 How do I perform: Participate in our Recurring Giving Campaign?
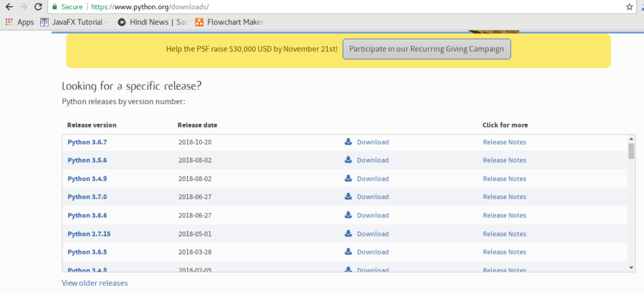pos(427,49)
